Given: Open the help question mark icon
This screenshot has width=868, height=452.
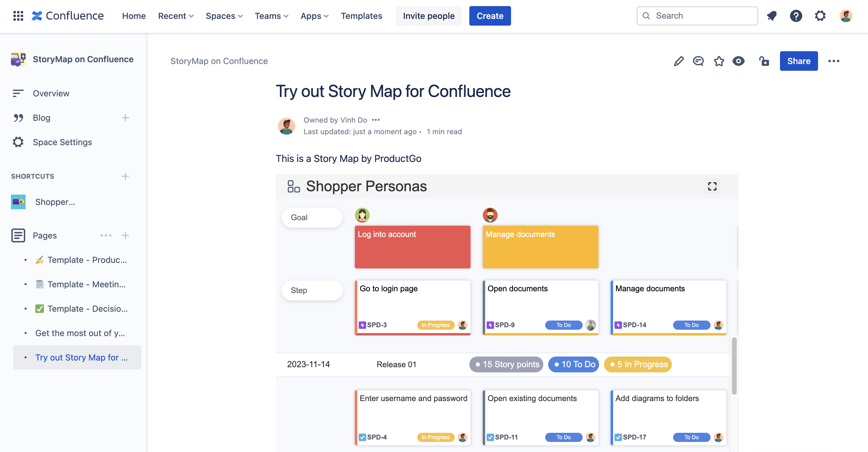Looking at the screenshot, I should point(796,16).
